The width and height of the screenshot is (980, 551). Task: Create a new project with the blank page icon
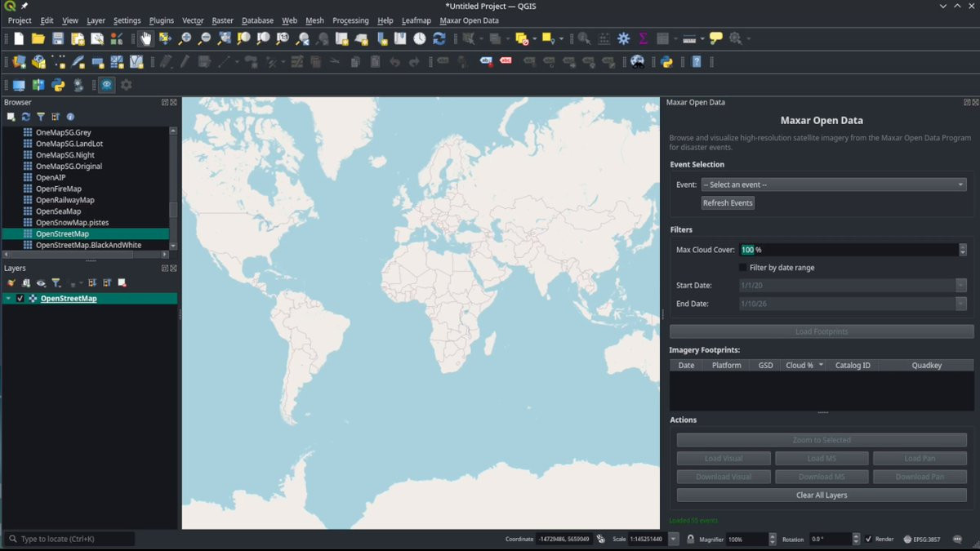click(x=19, y=38)
